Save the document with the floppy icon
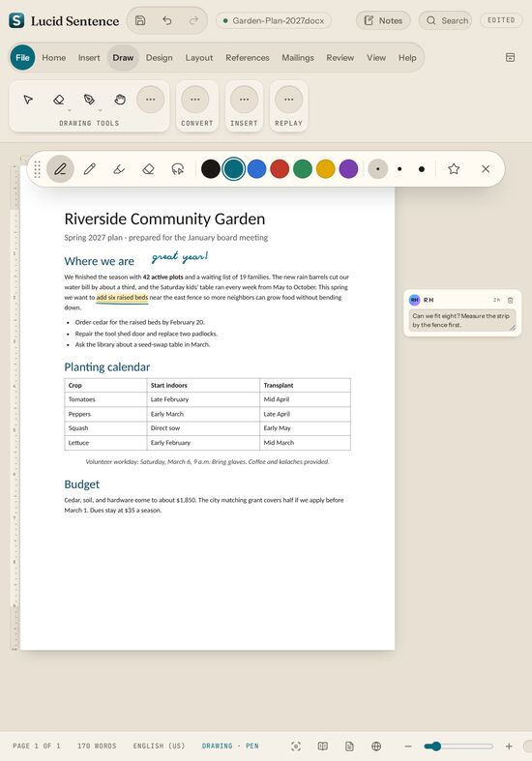The height and width of the screenshot is (761, 532). tap(140, 20)
